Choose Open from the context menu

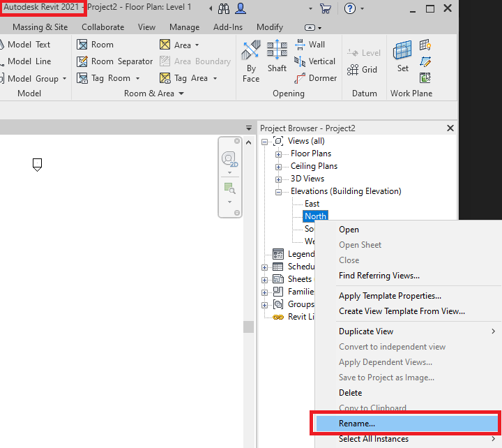(x=409, y=230)
